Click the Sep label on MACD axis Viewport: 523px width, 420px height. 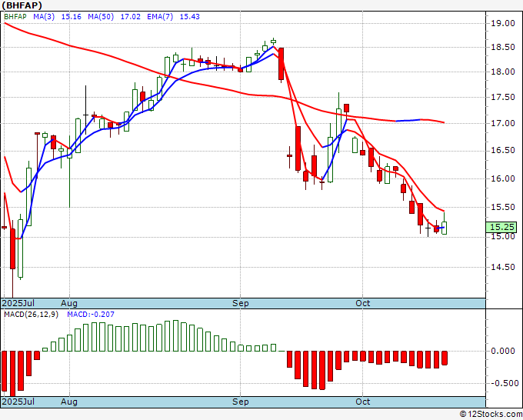pos(241,402)
